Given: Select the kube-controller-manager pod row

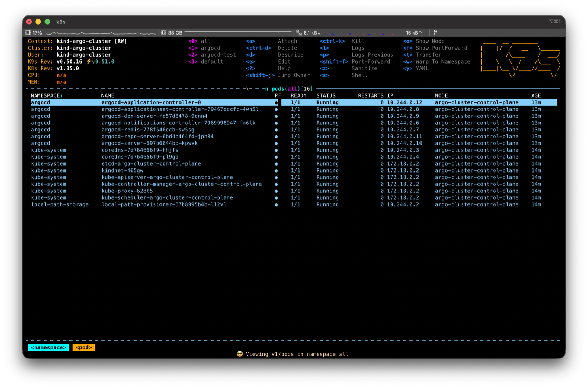Looking at the screenshot, I should (294, 184).
